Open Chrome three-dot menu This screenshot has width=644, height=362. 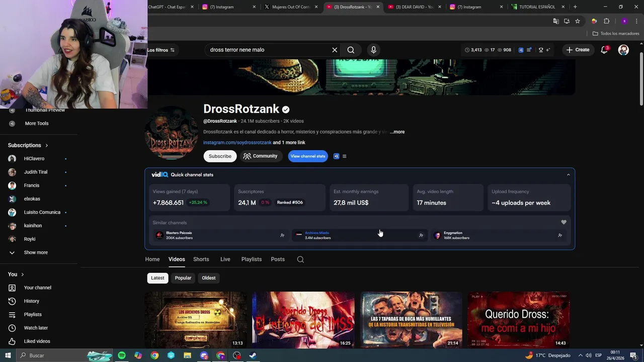pyautogui.click(x=636, y=21)
